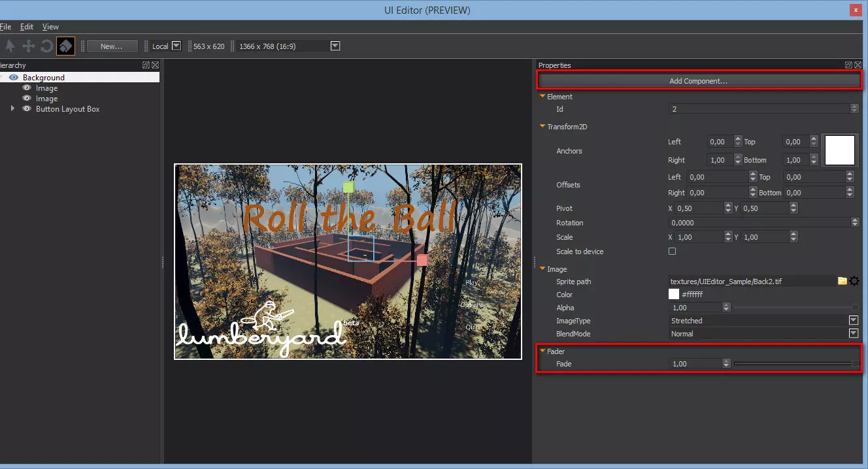Toggle visibility of Button Layout Box
Viewport: 868px width, 469px height.
pos(27,109)
